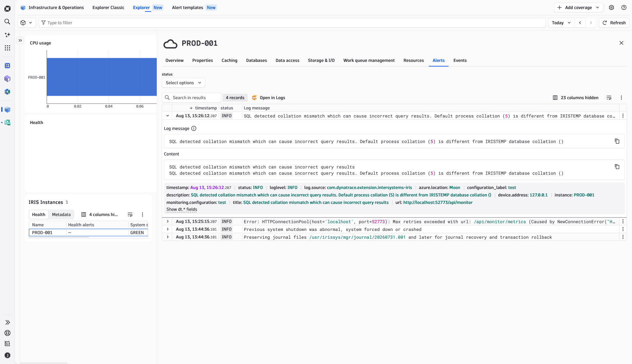This screenshot has height=364, width=632.
Task: Toggle line wrap in alerts table
Action: (x=609, y=98)
